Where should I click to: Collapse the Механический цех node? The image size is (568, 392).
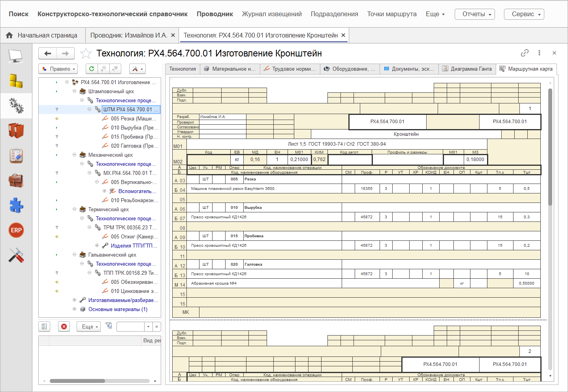pyautogui.click(x=74, y=155)
